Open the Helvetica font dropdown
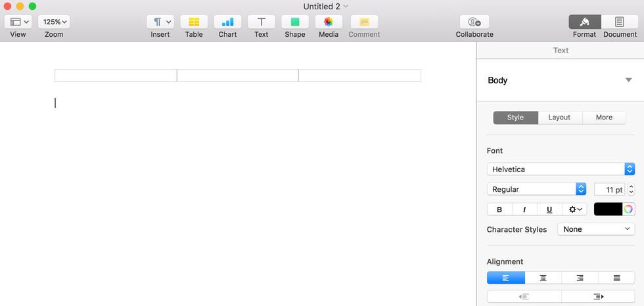 click(x=561, y=169)
